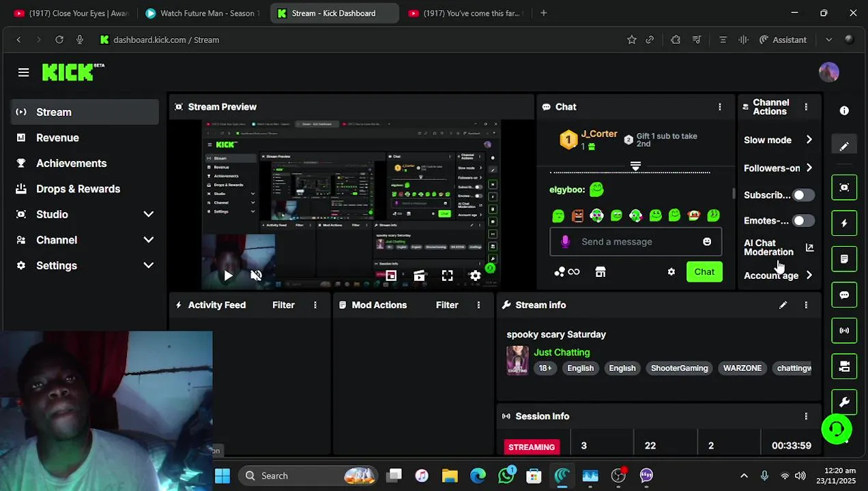Expand Slow mode options

coord(809,140)
